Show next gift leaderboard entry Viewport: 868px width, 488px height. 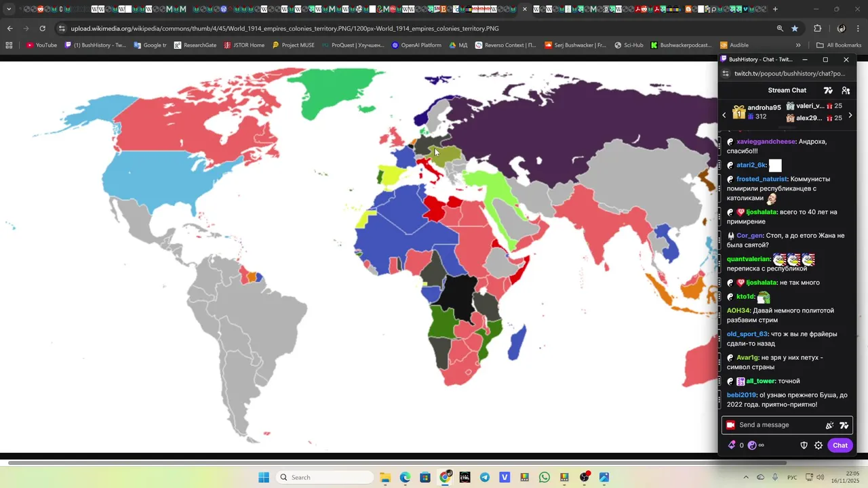(850, 115)
